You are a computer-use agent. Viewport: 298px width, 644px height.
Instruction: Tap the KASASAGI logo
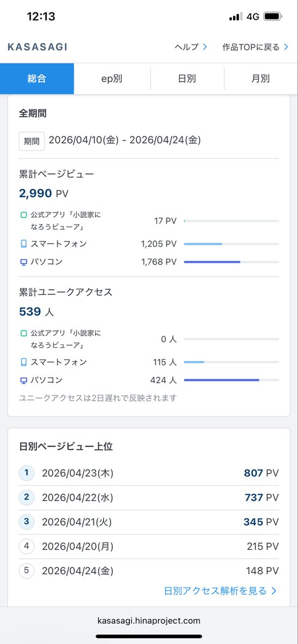click(38, 47)
